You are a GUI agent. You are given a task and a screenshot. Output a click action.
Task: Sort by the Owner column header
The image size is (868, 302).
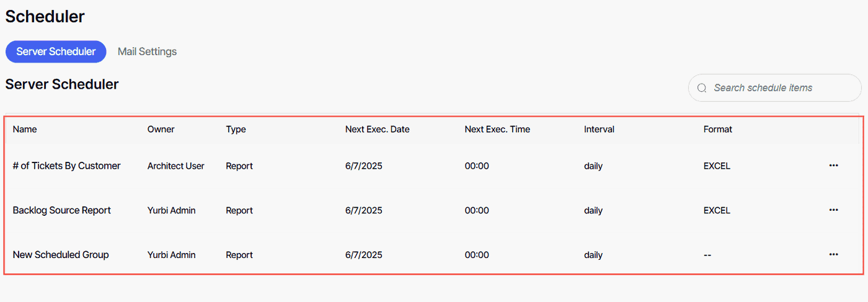coord(161,129)
